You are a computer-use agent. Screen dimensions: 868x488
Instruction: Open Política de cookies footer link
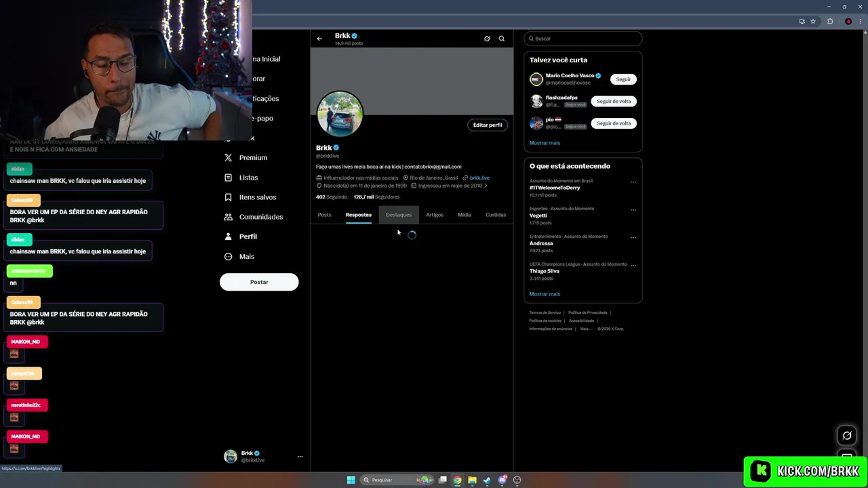[x=545, y=321]
